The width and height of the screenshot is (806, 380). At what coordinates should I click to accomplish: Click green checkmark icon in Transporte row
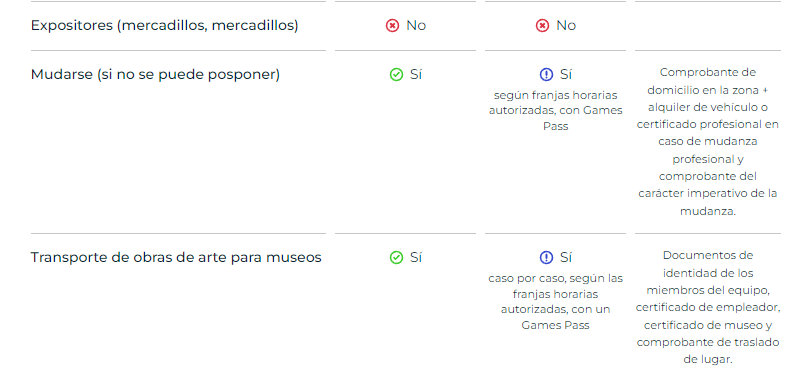tap(396, 258)
